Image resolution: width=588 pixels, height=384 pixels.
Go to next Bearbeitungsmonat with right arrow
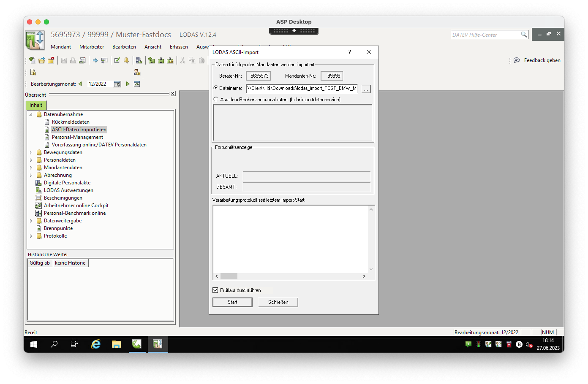[128, 84]
